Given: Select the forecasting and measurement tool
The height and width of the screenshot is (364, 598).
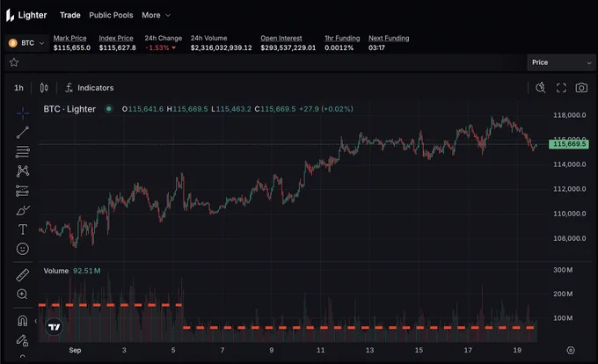Looking at the screenshot, I should point(23,191).
